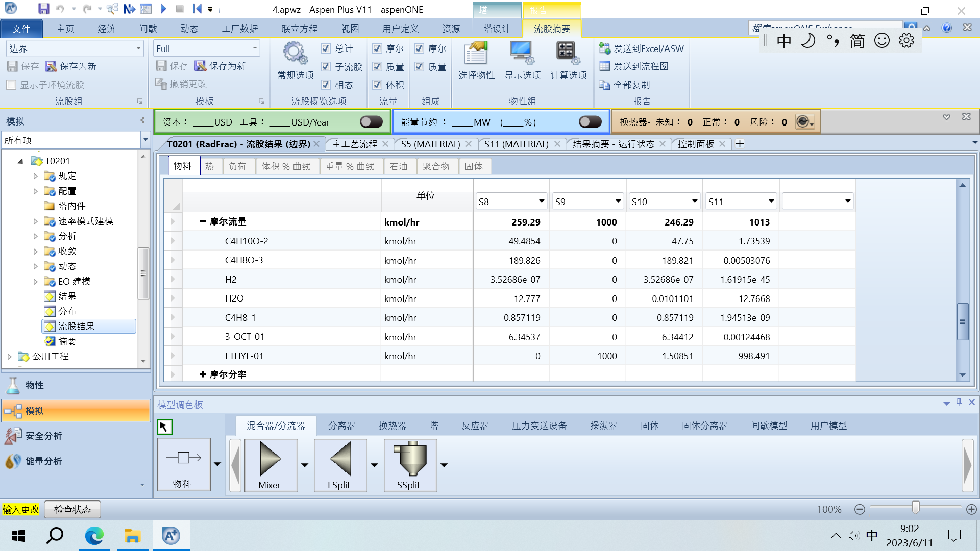Click the save icon in quick access toolbar
The width and height of the screenshot is (980, 551).
click(43, 9)
